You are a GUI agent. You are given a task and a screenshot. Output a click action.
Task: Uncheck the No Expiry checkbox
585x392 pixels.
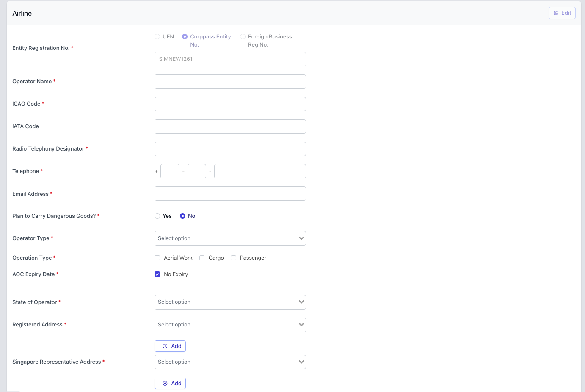tap(157, 274)
